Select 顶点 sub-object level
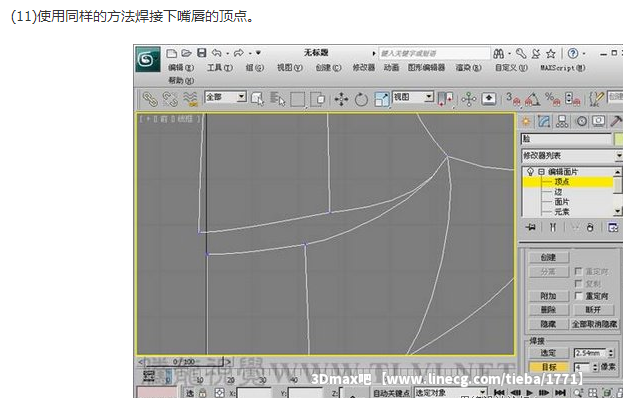The height and width of the screenshot is (398, 623). click(562, 182)
